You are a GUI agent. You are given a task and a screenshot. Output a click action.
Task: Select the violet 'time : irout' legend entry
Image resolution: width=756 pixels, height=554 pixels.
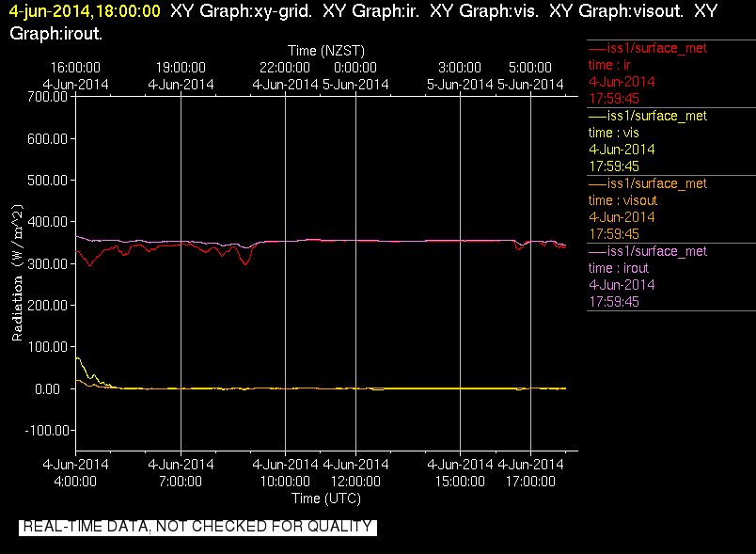(618, 268)
